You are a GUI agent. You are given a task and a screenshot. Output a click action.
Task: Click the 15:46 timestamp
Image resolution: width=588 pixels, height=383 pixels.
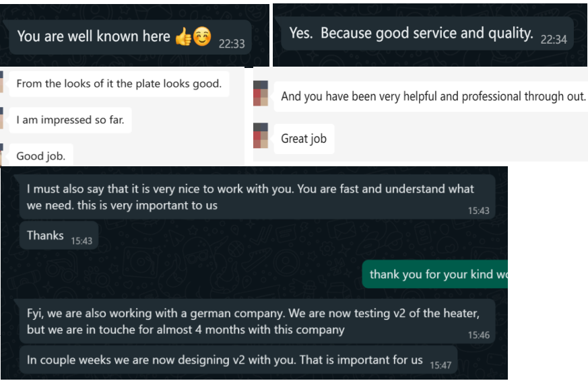click(478, 335)
